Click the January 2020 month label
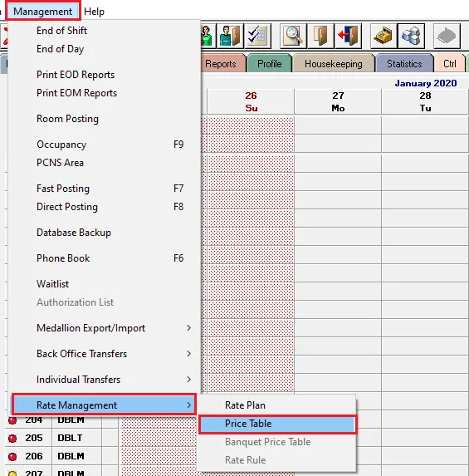Viewport: 469px width, 476px height. click(426, 83)
